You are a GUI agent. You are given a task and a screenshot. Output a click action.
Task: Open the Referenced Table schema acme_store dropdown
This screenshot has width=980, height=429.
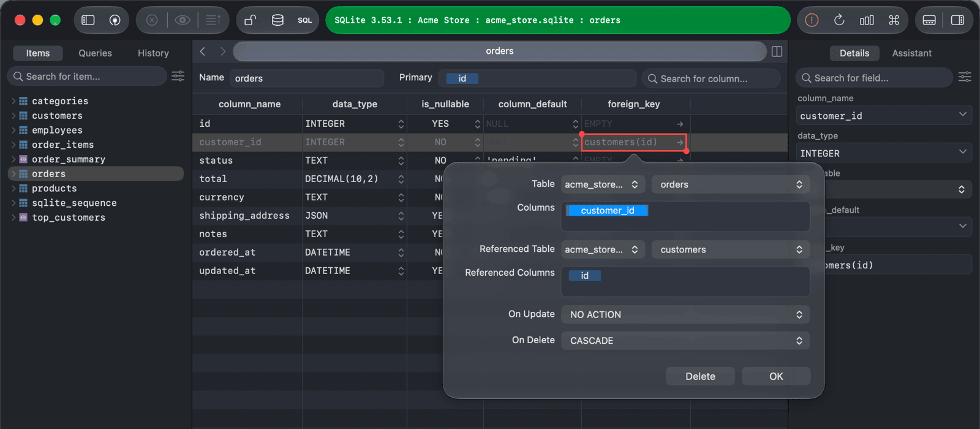(603, 249)
